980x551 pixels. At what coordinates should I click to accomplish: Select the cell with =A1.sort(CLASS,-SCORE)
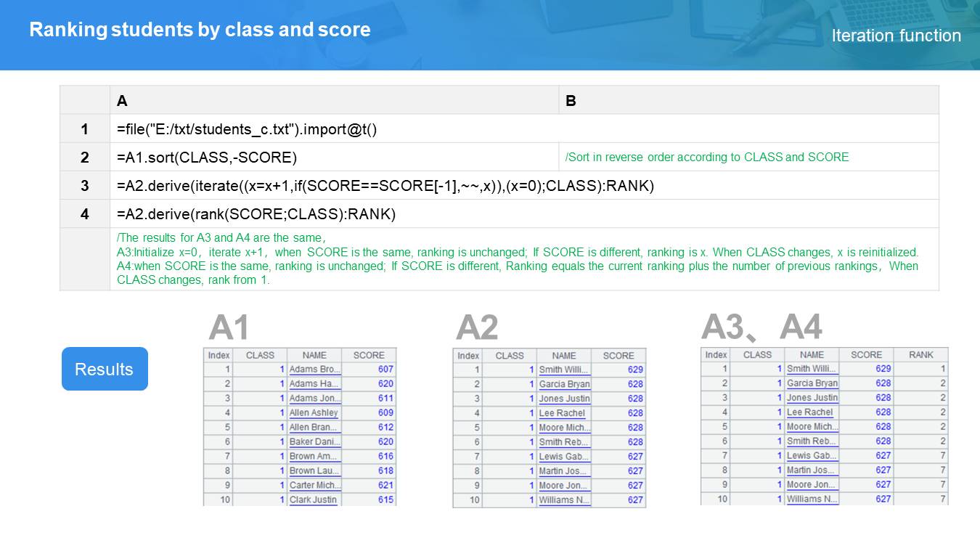pyautogui.click(x=334, y=157)
